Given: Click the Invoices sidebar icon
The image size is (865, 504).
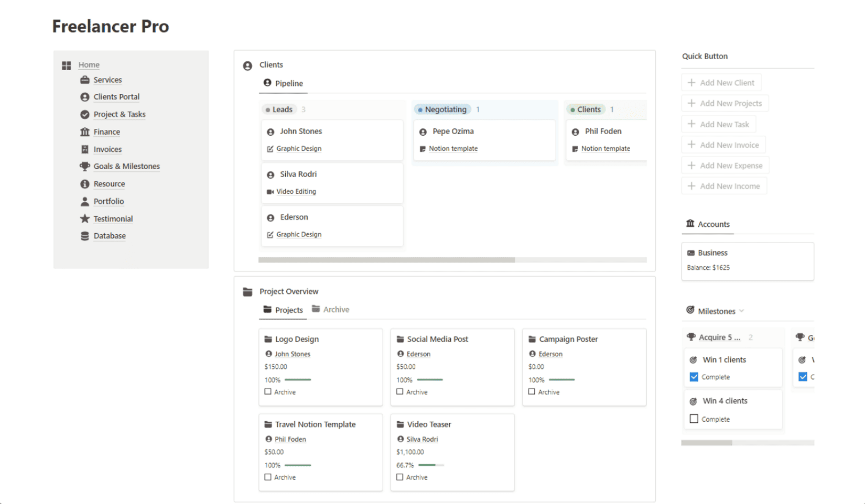Looking at the screenshot, I should point(84,149).
